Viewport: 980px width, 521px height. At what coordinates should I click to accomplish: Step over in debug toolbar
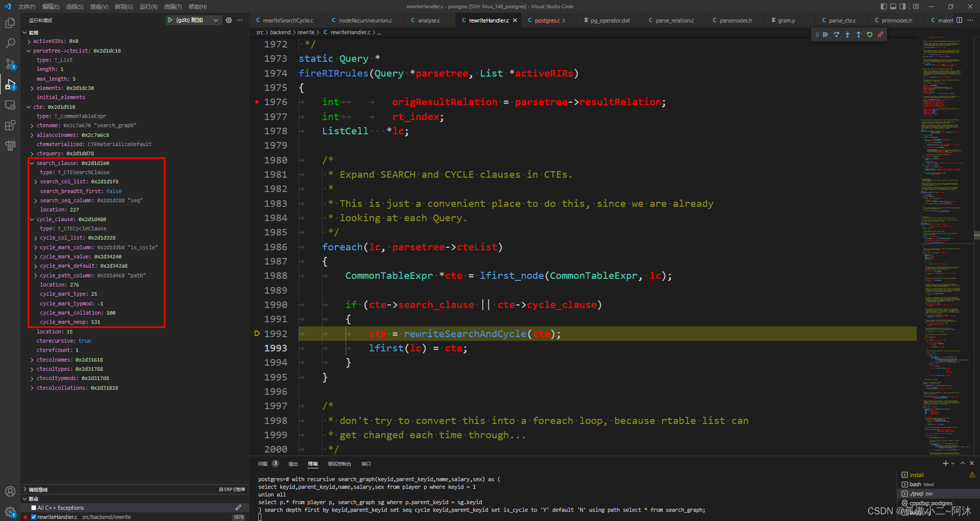coord(837,35)
